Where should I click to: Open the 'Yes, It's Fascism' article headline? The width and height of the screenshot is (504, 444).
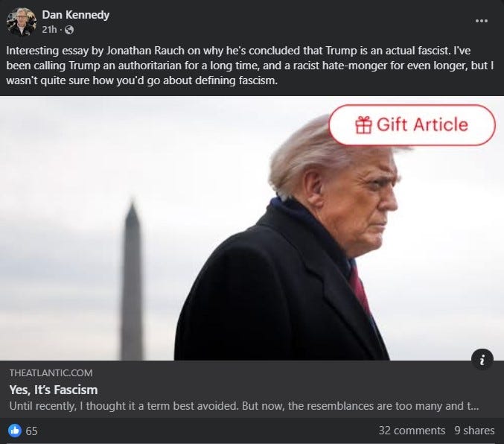click(54, 390)
